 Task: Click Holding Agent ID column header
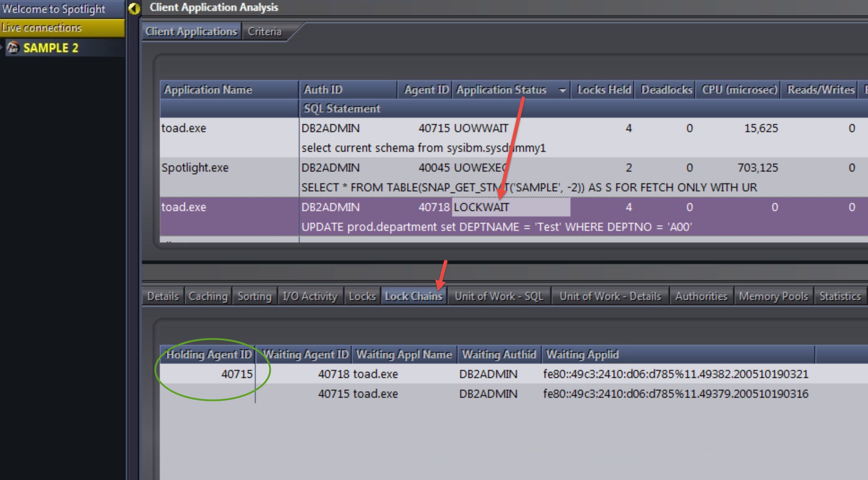[x=209, y=354]
